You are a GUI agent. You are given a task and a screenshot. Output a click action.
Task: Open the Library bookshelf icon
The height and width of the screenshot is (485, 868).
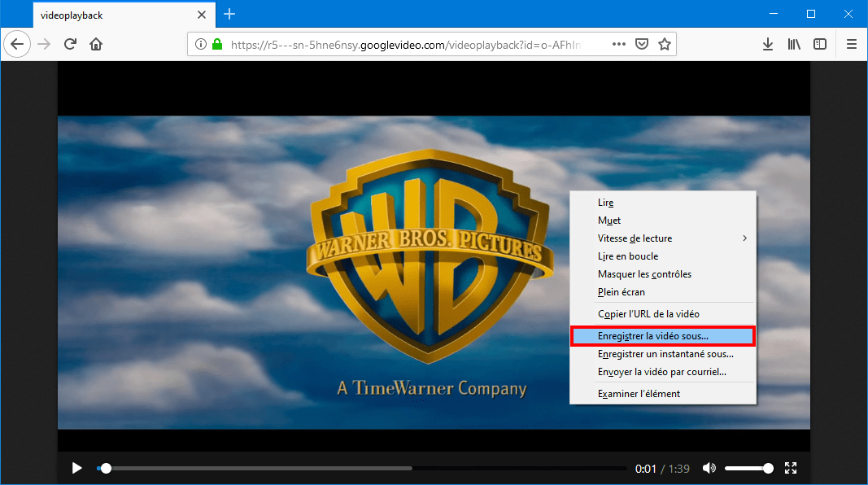pos(794,44)
